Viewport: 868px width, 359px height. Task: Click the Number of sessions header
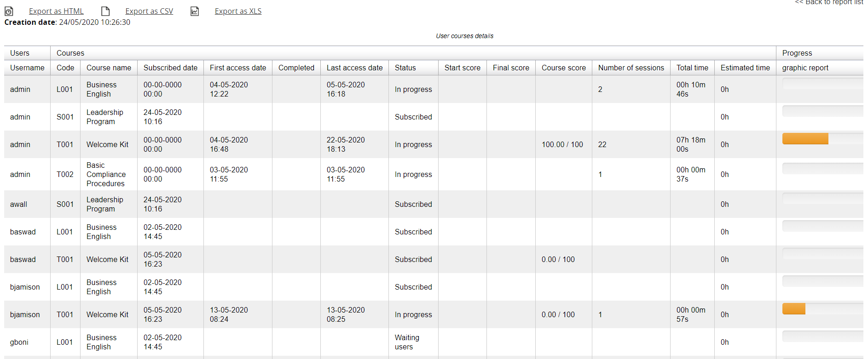[x=631, y=68]
